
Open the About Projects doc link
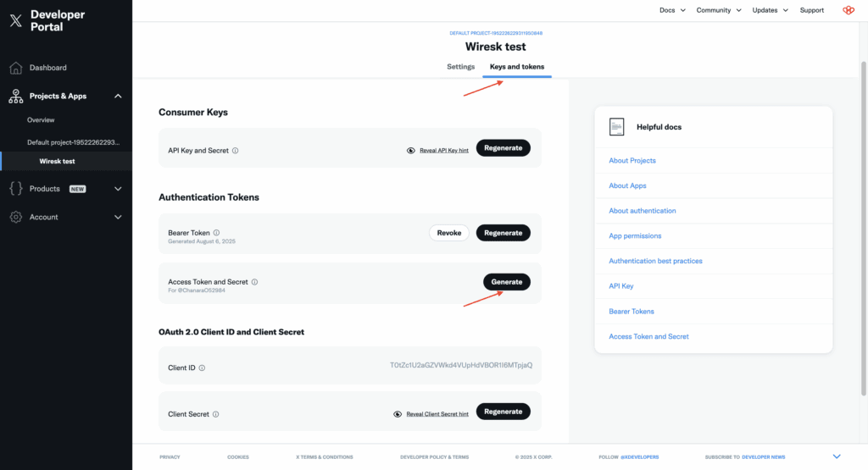tap(632, 160)
